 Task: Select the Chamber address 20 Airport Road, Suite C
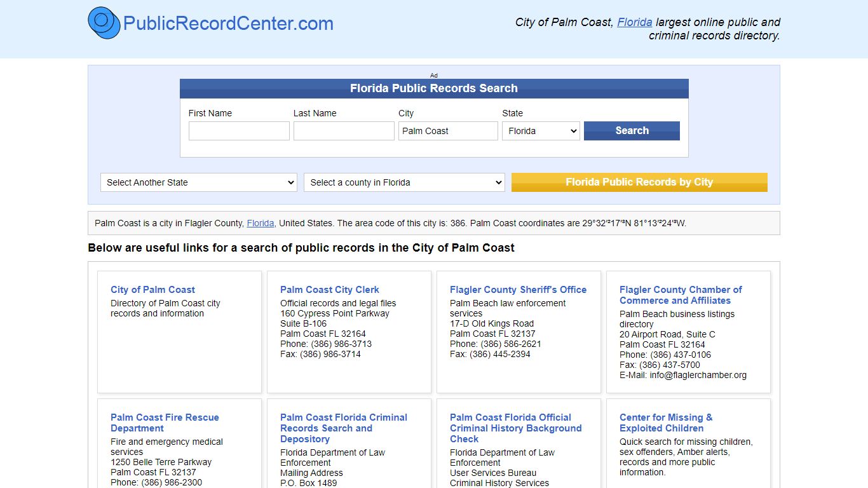[667, 334]
